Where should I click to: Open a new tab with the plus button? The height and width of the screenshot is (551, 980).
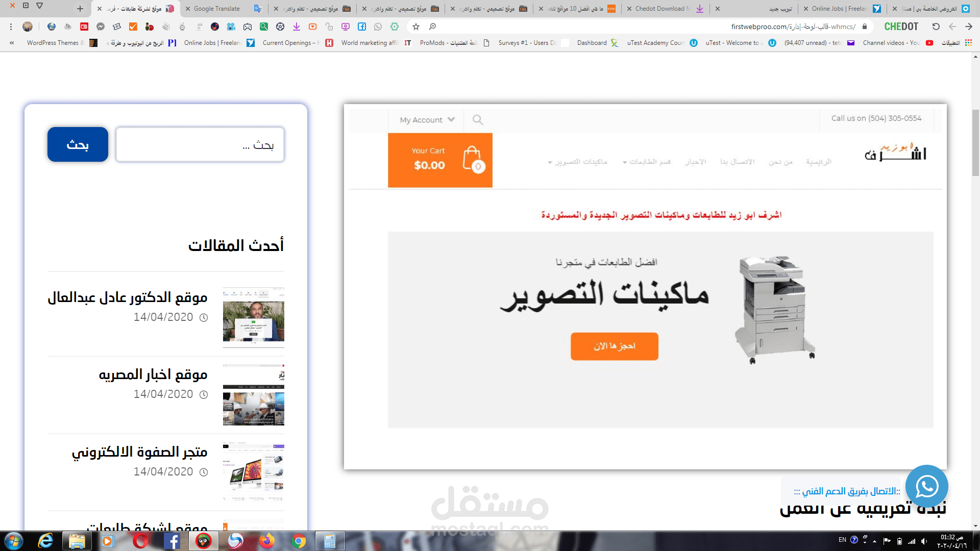pos(80,9)
